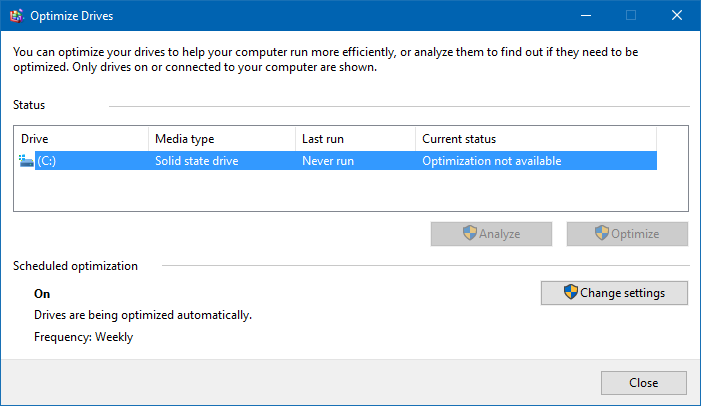The width and height of the screenshot is (701, 406).
Task: Sort by the Current status column header
Action: [536, 139]
